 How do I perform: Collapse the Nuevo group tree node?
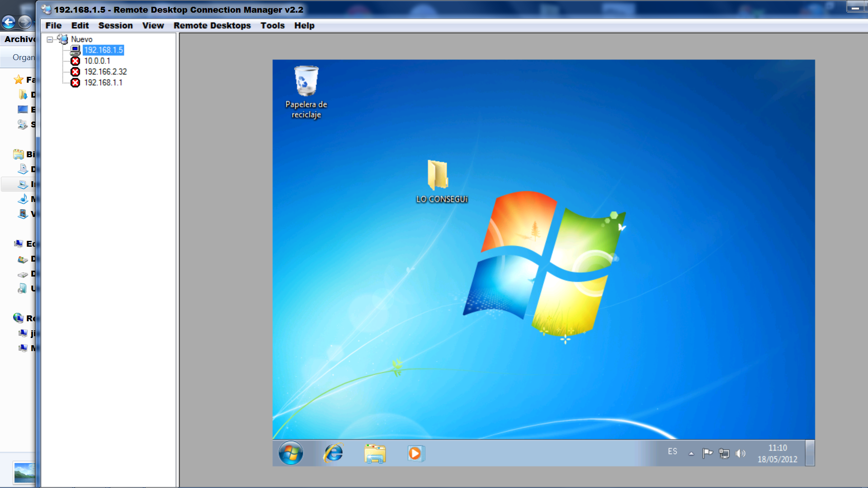(50, 39)
